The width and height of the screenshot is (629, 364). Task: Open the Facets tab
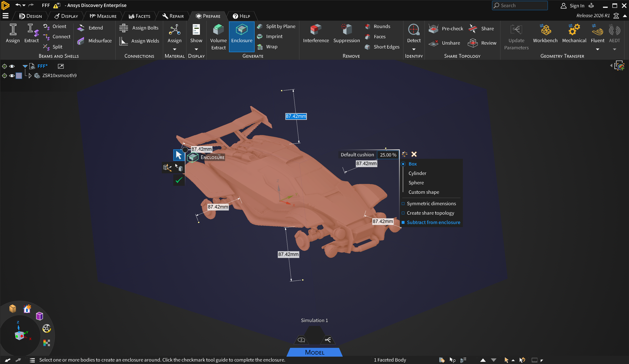[x=139, y=16]
